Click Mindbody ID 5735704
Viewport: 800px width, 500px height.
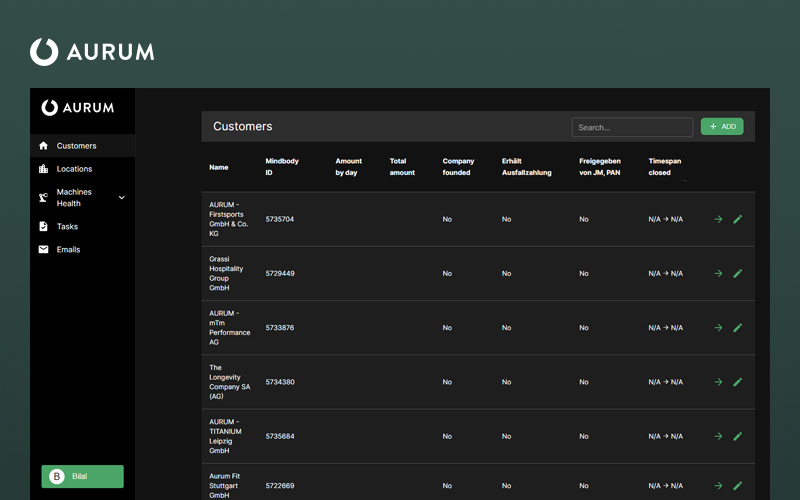280,219
